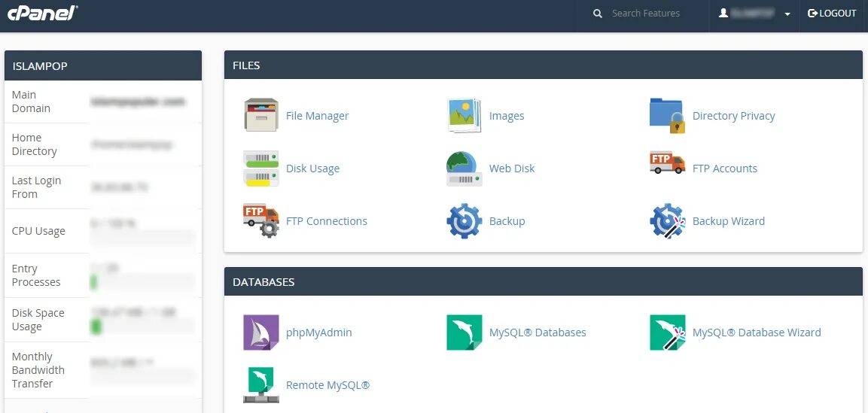Open the MySQL® Databases link
This screenshot has height=413, width=868.
538,333
